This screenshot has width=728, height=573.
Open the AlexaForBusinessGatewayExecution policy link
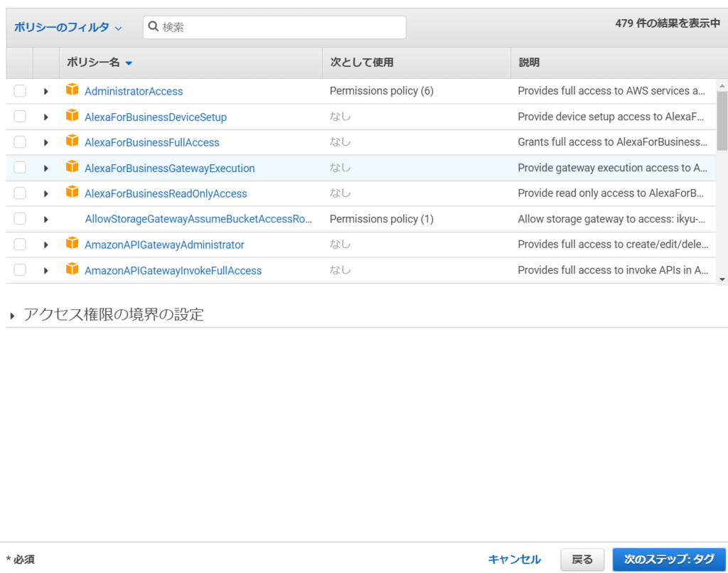click(169, 168)
